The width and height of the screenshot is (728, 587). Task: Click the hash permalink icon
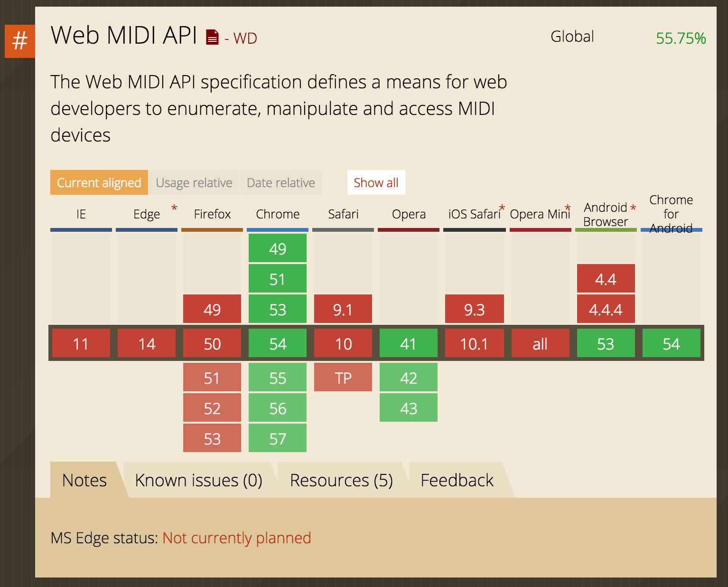tap(19, 41)
